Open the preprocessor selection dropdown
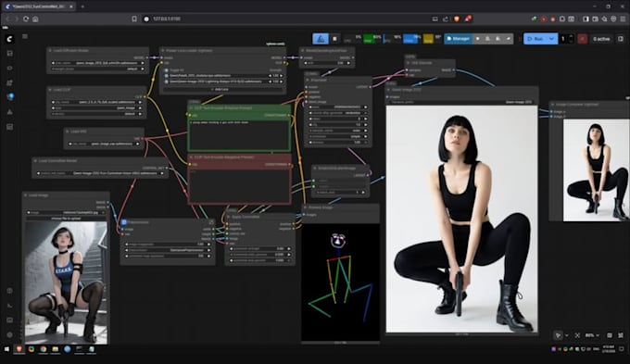630x364 pixels. (168, 250)
